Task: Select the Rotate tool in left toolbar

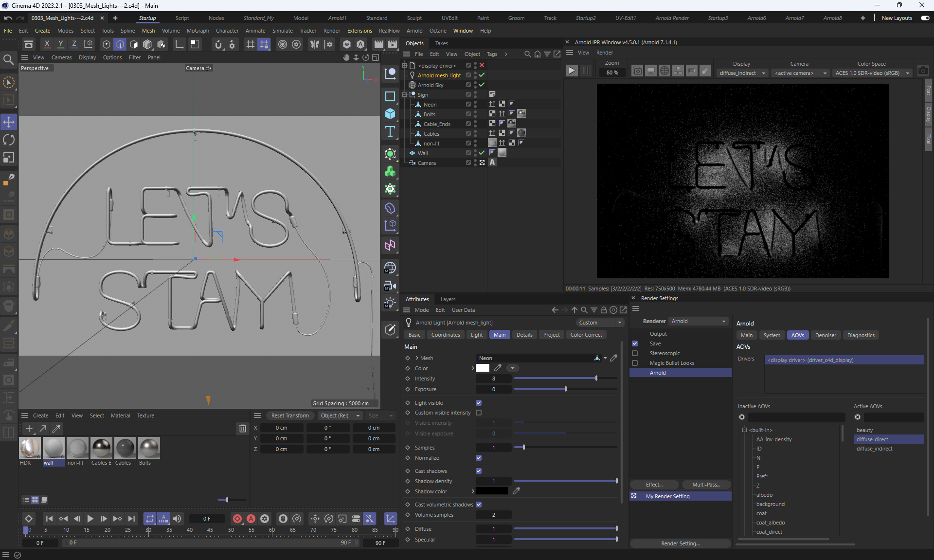Action: click(x=9, y=140)
